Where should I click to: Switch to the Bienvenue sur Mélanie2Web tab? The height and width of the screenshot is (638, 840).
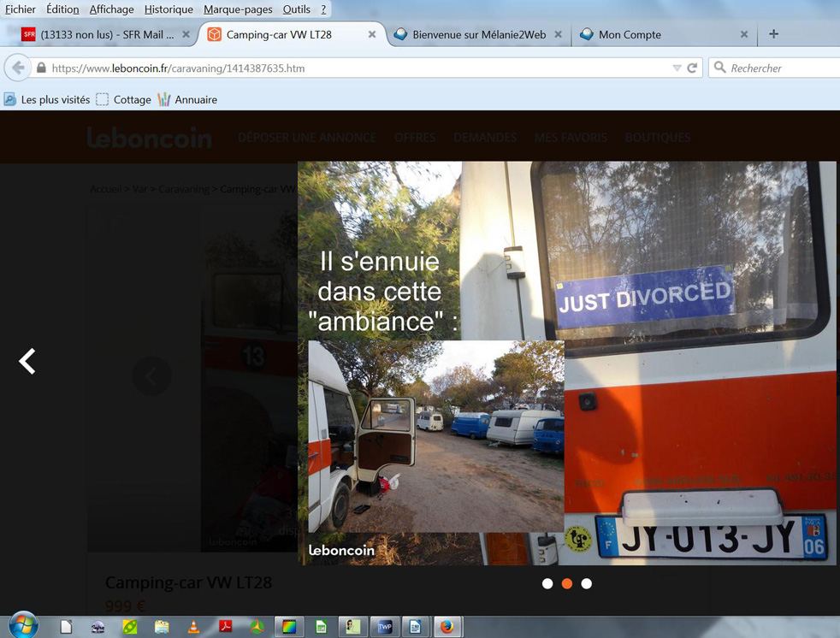pyautogui.click(x=479, y=34)
